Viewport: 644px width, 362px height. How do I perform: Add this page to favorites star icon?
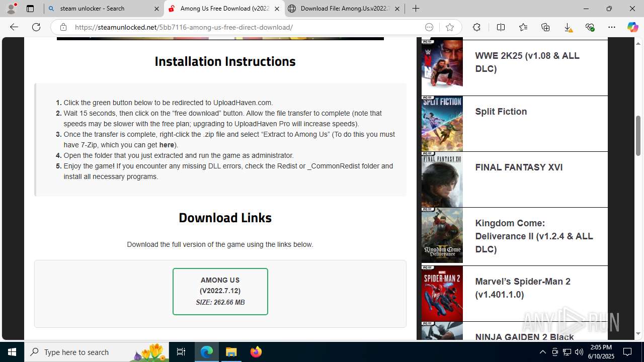click(450, 27)
